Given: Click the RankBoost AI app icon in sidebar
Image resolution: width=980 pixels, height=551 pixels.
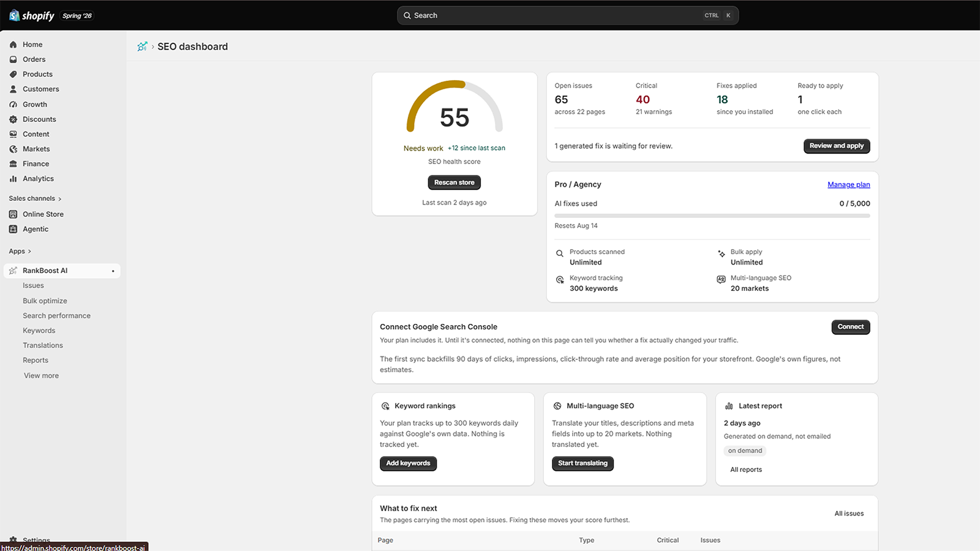Looking at the screenshot, I should (x=13, y=271).
